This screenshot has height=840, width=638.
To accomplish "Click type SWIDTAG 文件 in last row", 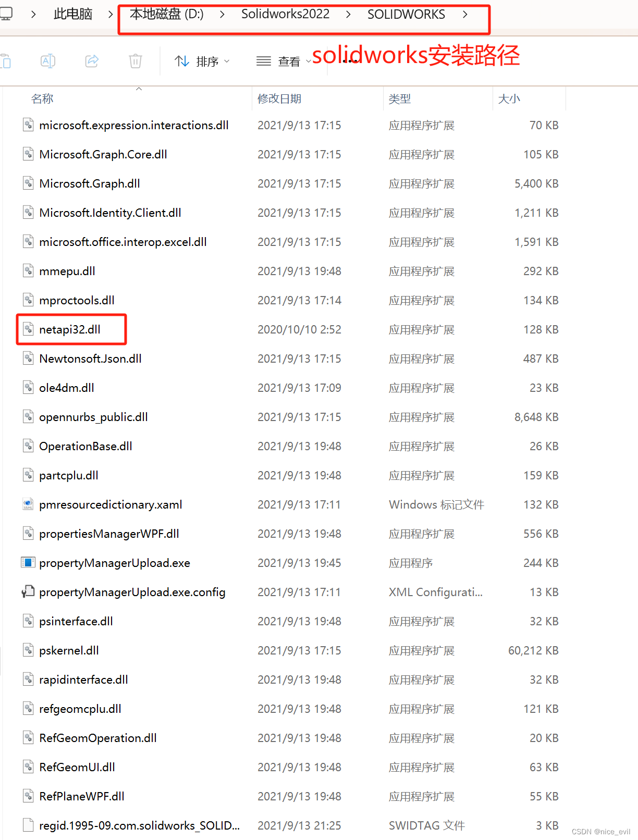I will [x=427, y=825].
